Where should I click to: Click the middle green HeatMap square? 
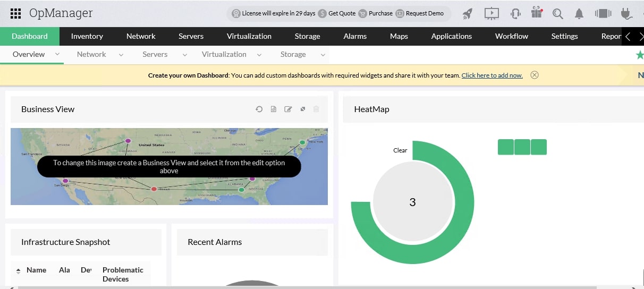coord(522,147)
